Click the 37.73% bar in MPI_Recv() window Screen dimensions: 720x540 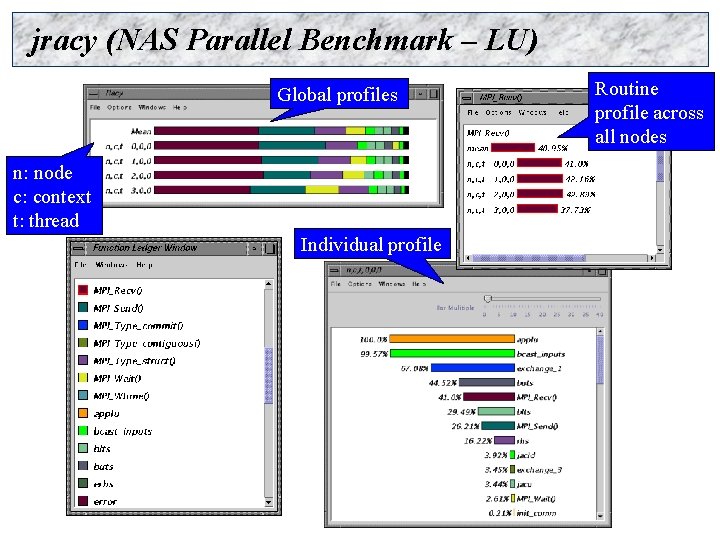(538, 209)
